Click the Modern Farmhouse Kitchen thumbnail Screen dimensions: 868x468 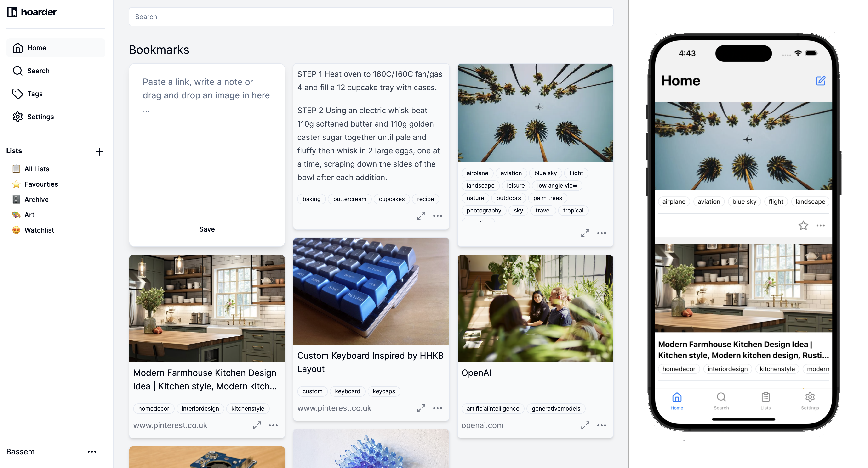click(x=206, y=309)
